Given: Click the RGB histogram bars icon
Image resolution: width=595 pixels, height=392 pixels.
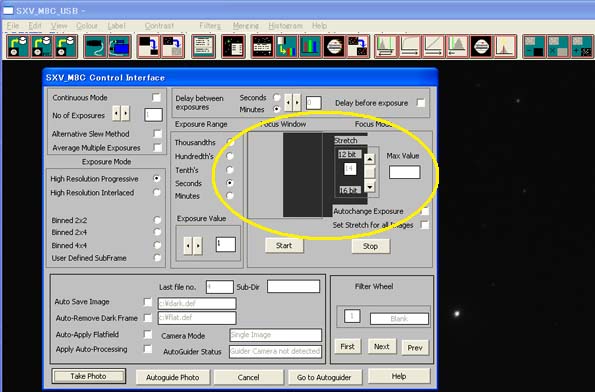Looking at the screenshot, I should (x=310, y=46).
